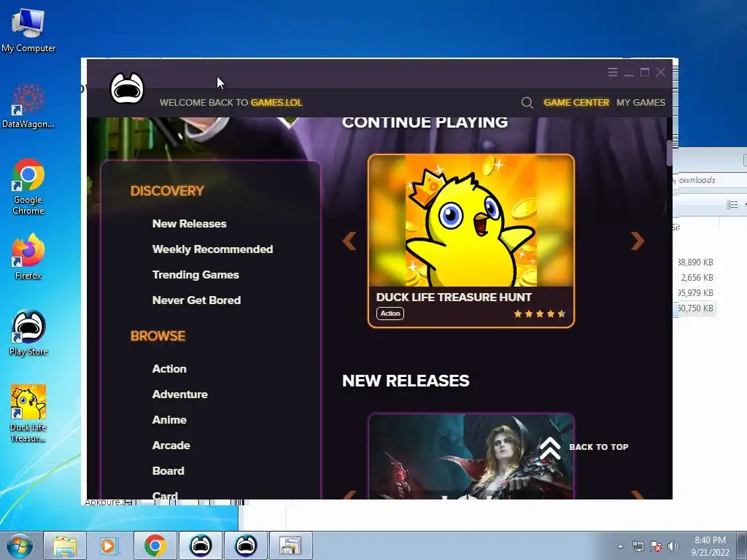Open New Releases in Discovery
Image resolution: width=747 pixels, height=560 pixels.
coord(189,224)
